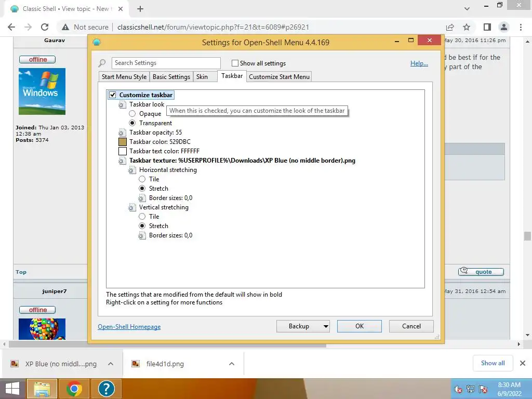Click the Open-Shell shell logo in dialog title bar
Viewport: 532px width, 399px height.
click(x=97, y=43)
